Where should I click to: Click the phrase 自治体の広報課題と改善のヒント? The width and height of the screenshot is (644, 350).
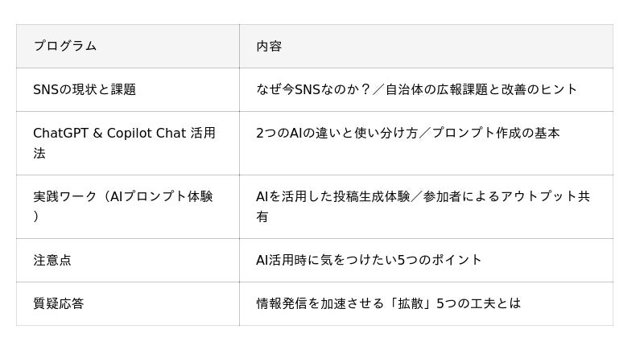pos(481,89)
